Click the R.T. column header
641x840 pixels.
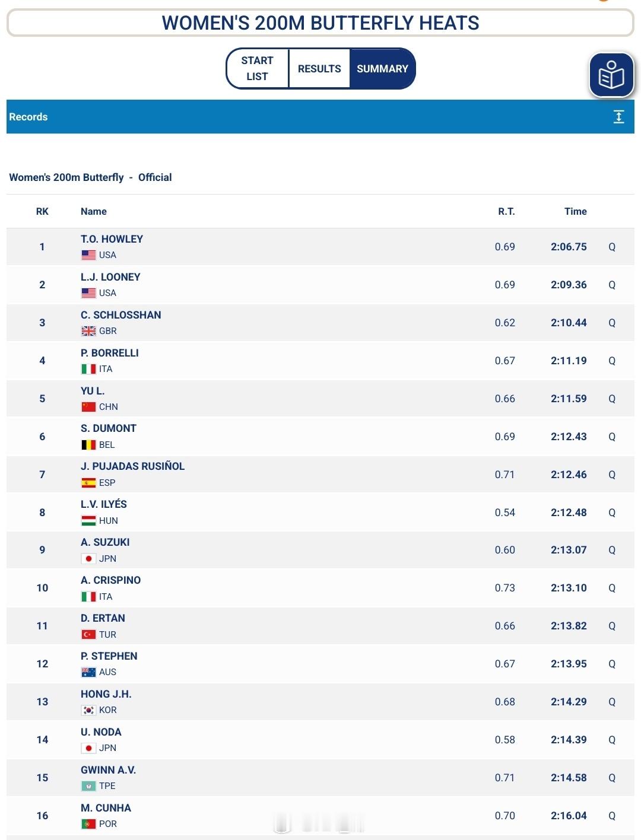pyautogui.click(x=506, y=211)
